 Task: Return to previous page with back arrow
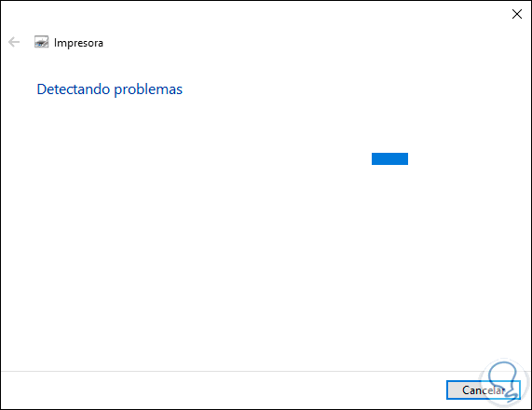point(14,42)
